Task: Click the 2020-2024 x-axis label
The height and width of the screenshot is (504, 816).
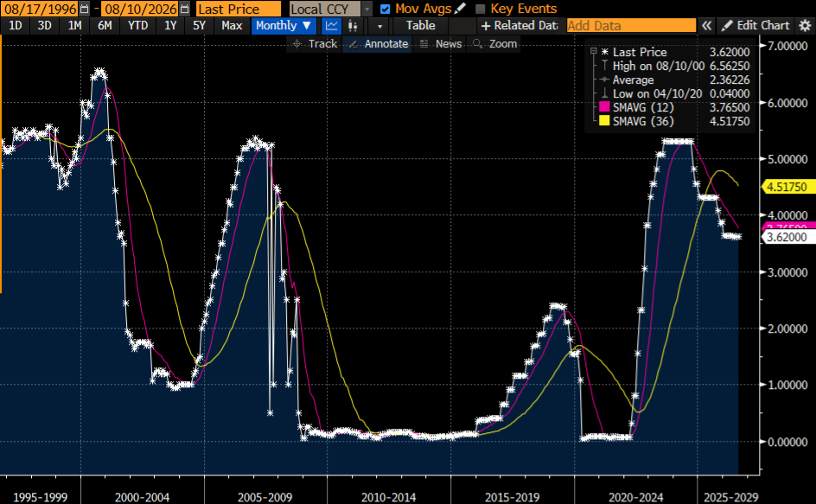Action: point(636,497)
